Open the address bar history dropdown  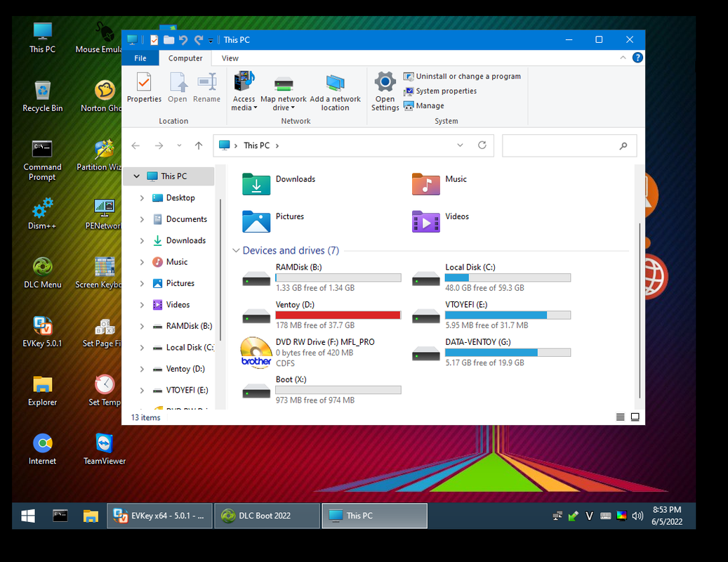(460, 145)
